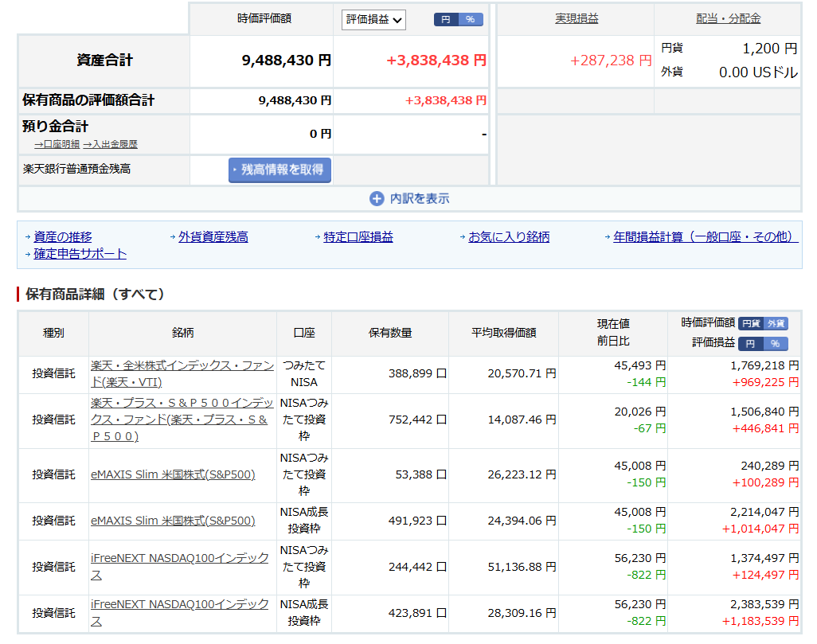
Task: Click the 銘柄 column header
Action: click(182, 333)
